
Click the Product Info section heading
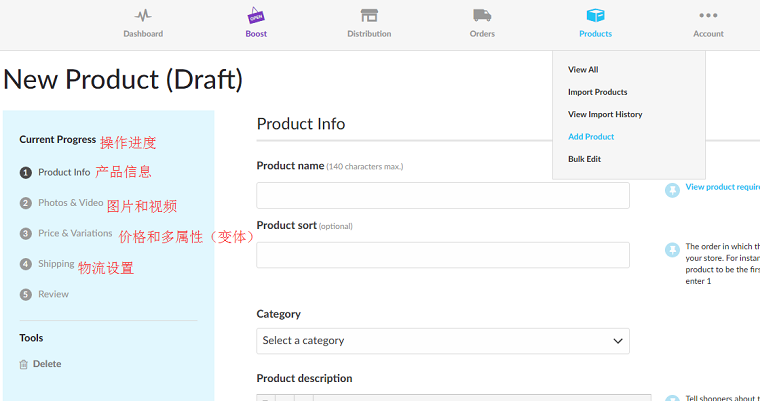coord(301,124)
